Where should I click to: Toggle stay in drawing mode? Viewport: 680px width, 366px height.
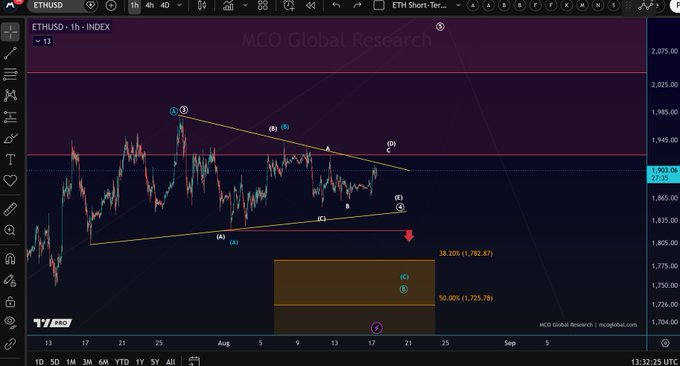[10, 280]
